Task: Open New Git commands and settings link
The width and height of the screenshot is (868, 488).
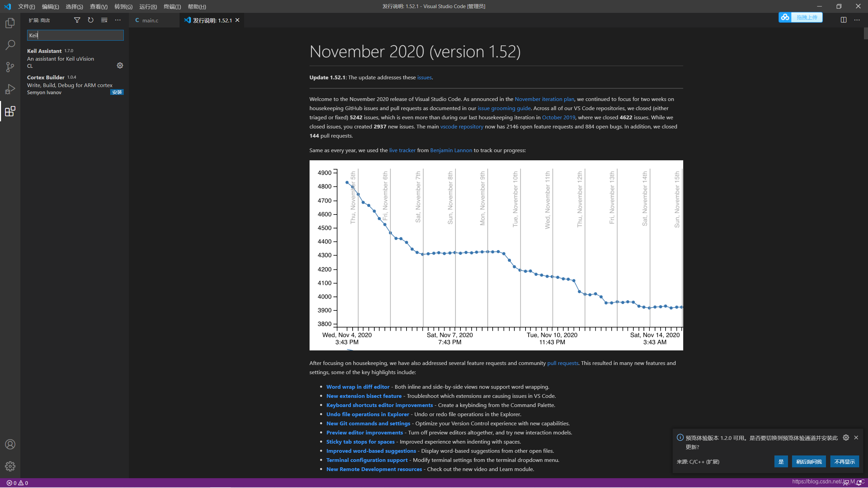Action: [368, 423]
